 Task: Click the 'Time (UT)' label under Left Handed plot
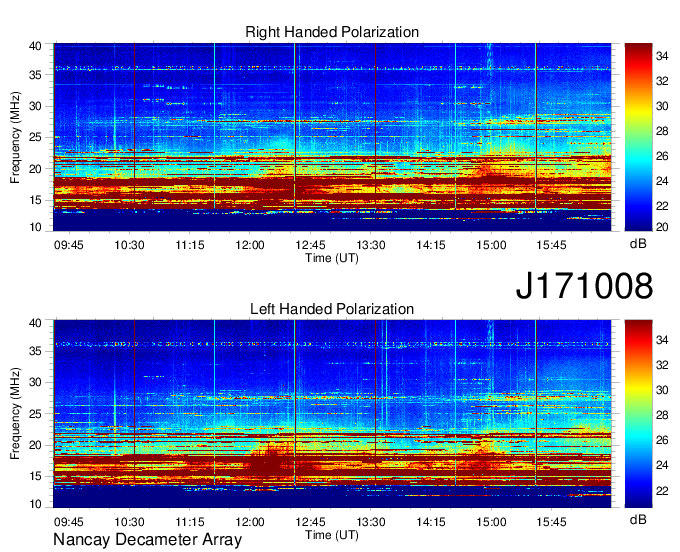pyautogui.click(x=332, y=535)
